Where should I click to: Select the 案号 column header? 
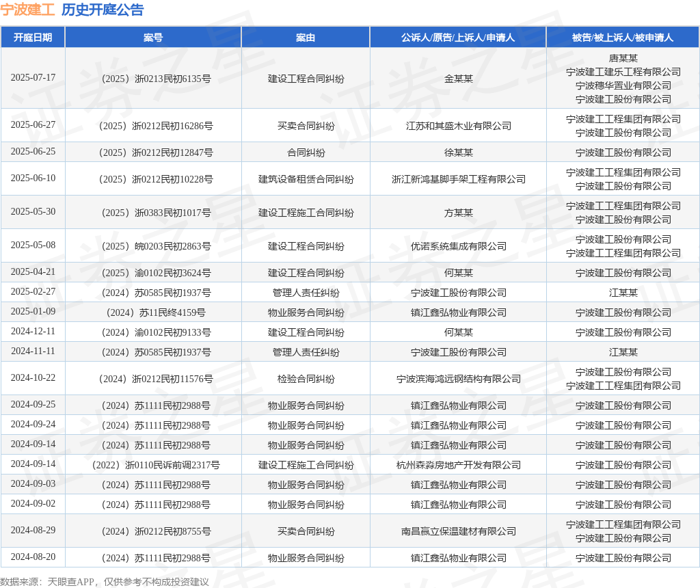(153, 38)
